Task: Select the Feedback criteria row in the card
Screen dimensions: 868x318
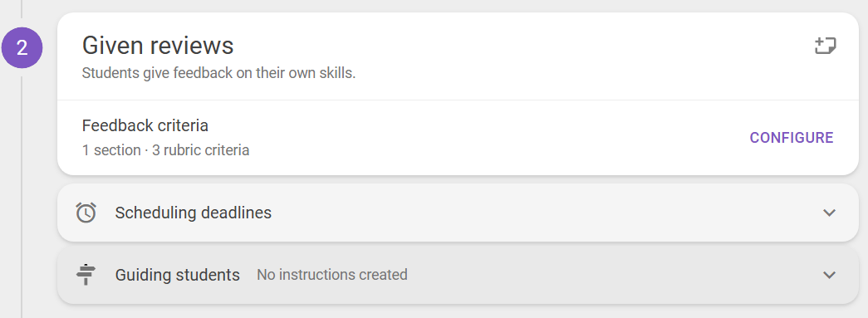Action: (458, 138)
